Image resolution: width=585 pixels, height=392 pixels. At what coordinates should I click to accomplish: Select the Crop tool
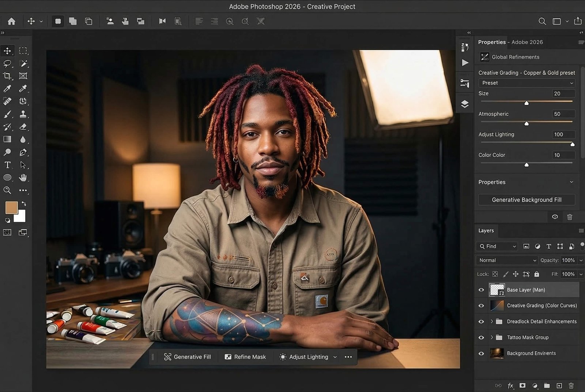[7, 76]
